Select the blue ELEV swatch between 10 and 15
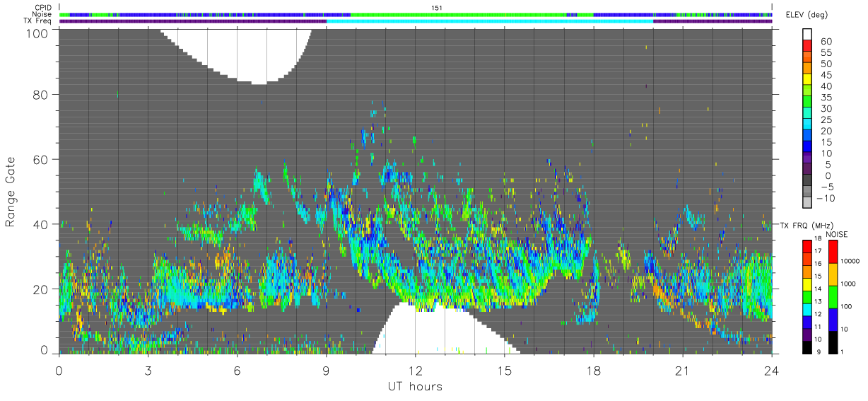The image size is (868, 401). pyautogui.click(x=808, y=148)
